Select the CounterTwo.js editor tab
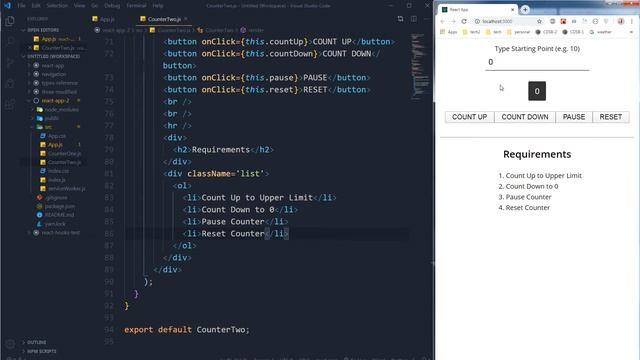This screenshot has width=640, height=360. pos(164,19)
